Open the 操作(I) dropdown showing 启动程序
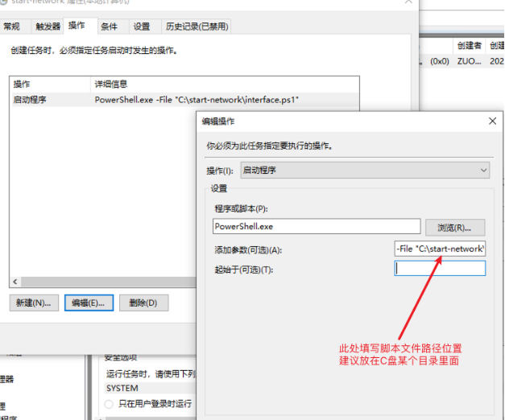Image resolution: width=505 pixels, height=420 pixels. [x=366, y=171]
